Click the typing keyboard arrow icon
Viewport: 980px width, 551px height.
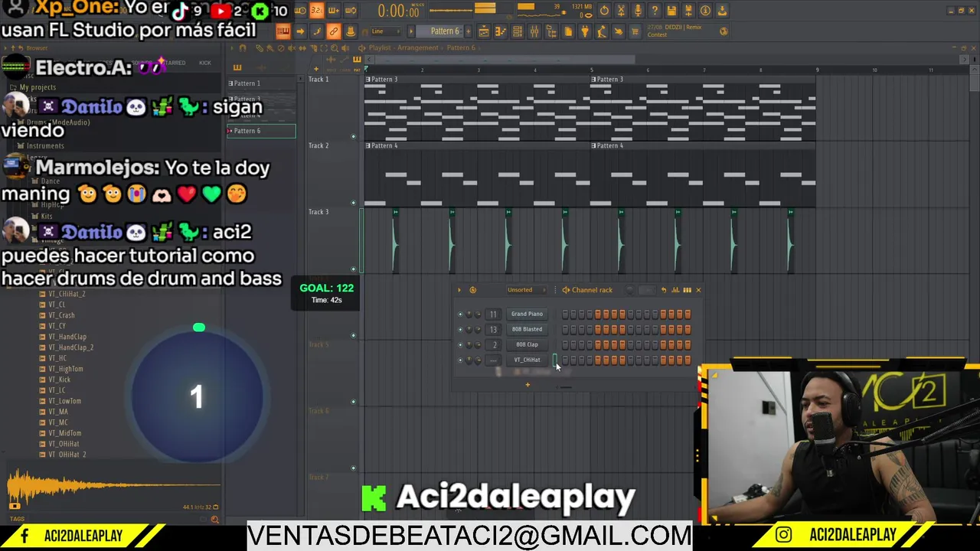click(x=300, y=31)
